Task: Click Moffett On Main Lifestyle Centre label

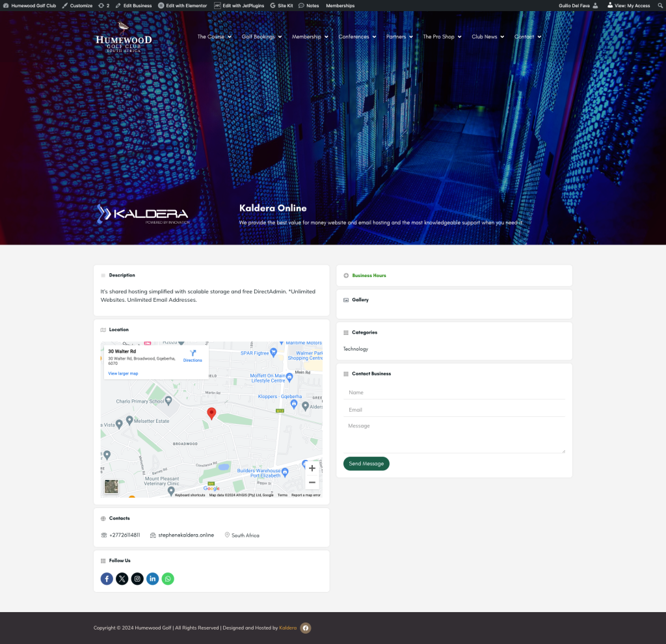Action: point(267,378)
